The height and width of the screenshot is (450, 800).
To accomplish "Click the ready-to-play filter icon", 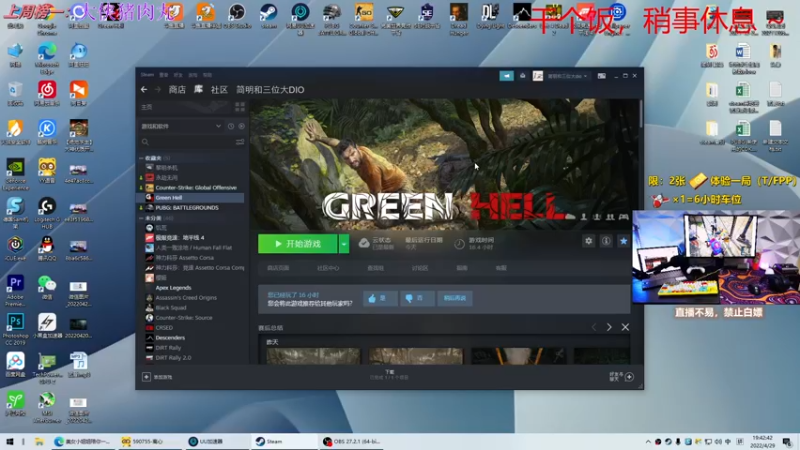I will (241, 126).
